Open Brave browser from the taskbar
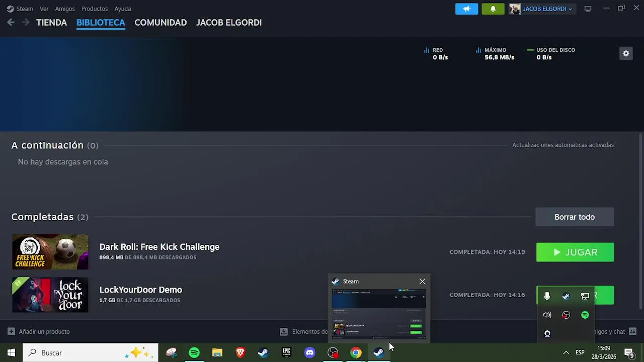This screenshot has width=644, height=362. click(240, 352)
